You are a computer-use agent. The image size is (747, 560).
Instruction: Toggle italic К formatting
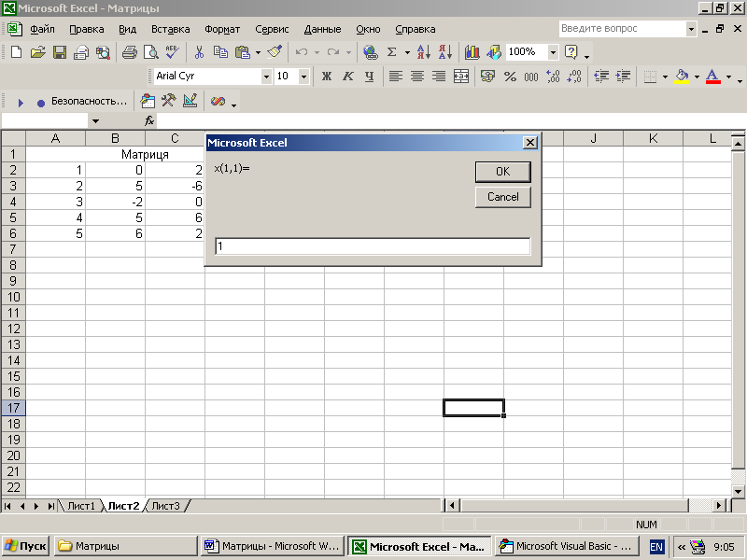(347, 77)
